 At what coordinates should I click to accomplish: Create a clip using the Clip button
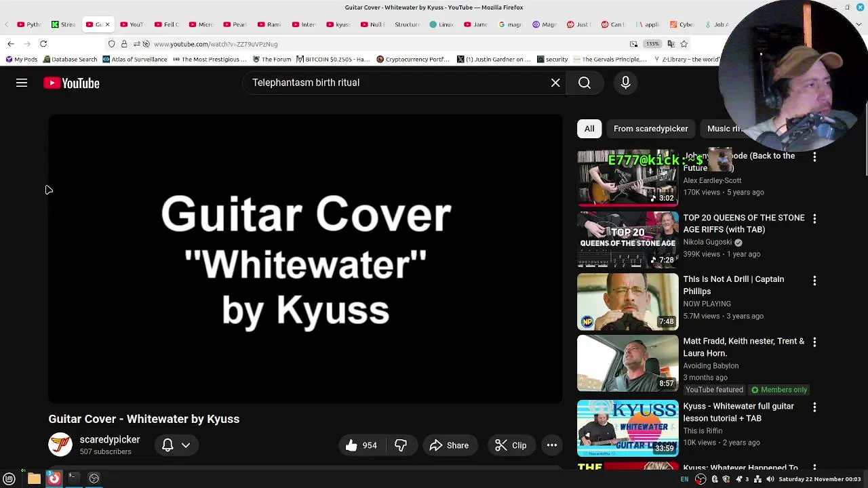coord(511,445)
